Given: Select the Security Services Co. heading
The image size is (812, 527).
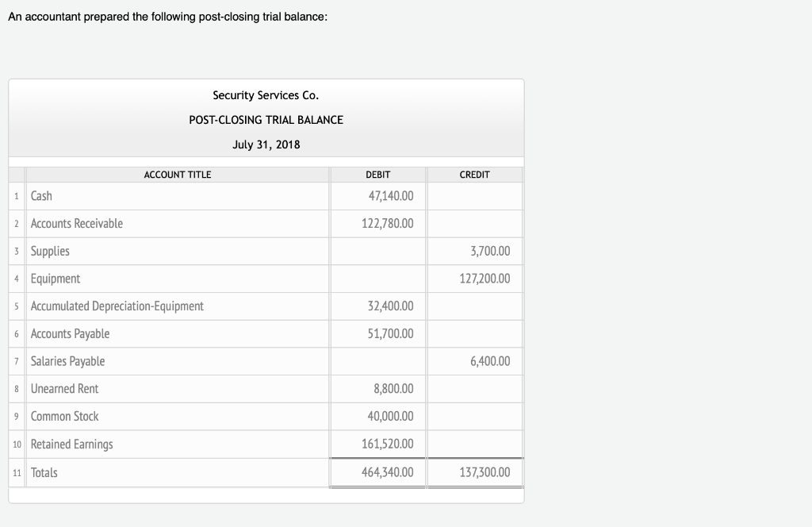Looking at the screenshot, I should click(266, 95).
